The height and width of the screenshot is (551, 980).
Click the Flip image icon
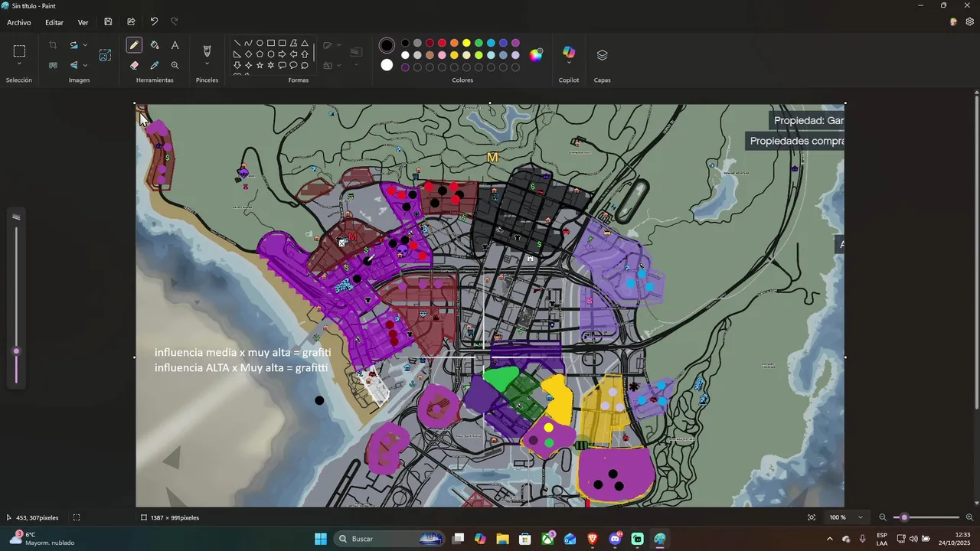[x=73, y=66]
